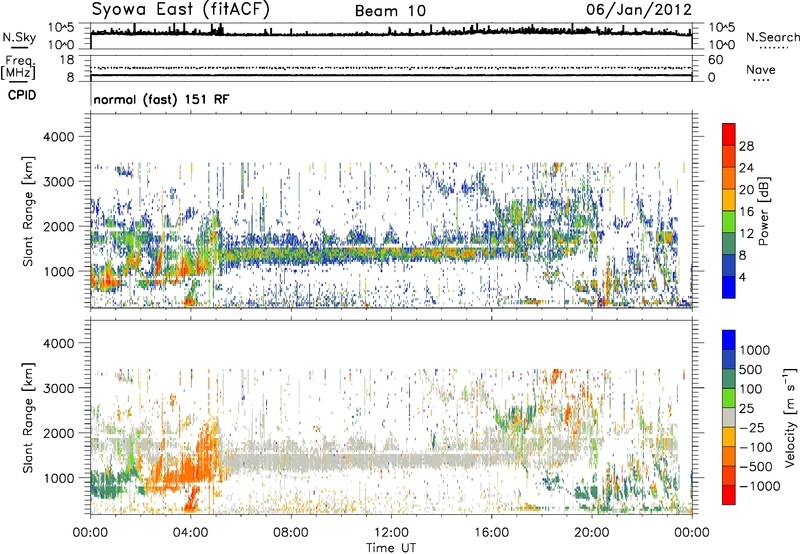800x554 pixels.
Task: Click the light green Power segment between 12 and 16
Action: (729, 222)
